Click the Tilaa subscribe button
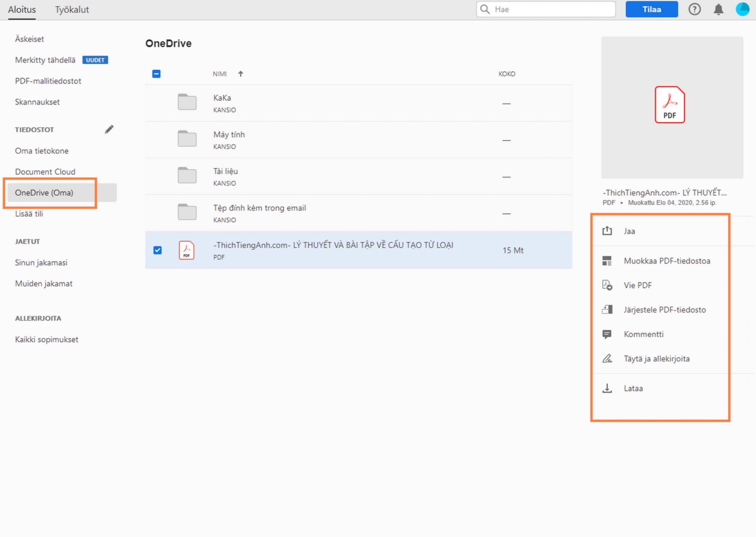Viewport: 756px width, 537px height. pyautogui.click(x=652, y=9)
